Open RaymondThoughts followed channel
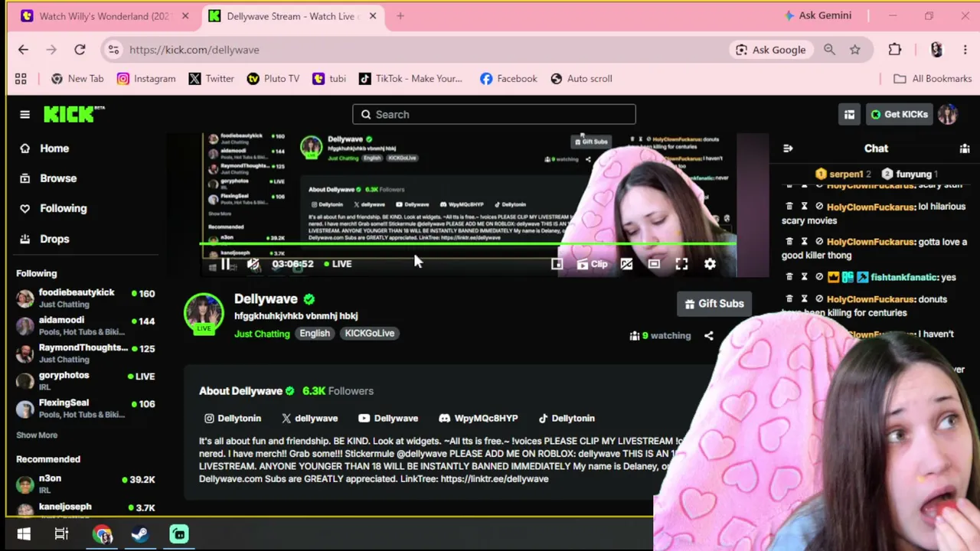This screenshot has width=980, height=551. (x=86, y=354)
